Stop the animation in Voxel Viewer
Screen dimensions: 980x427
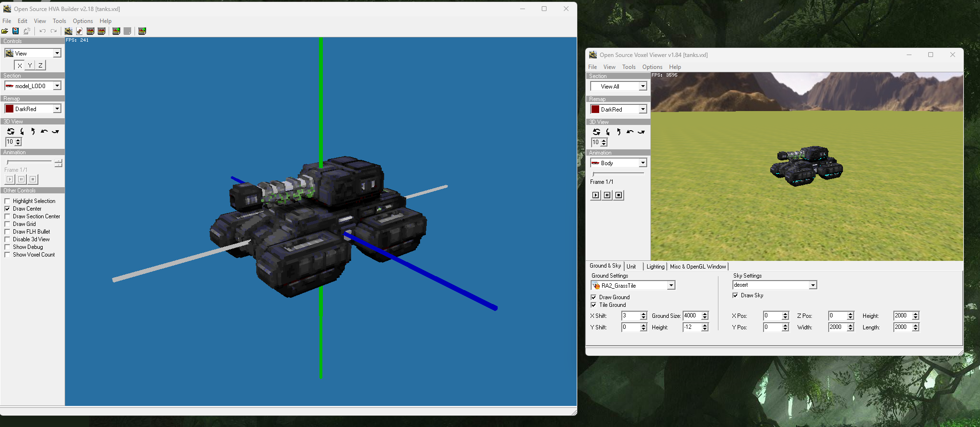619,195
